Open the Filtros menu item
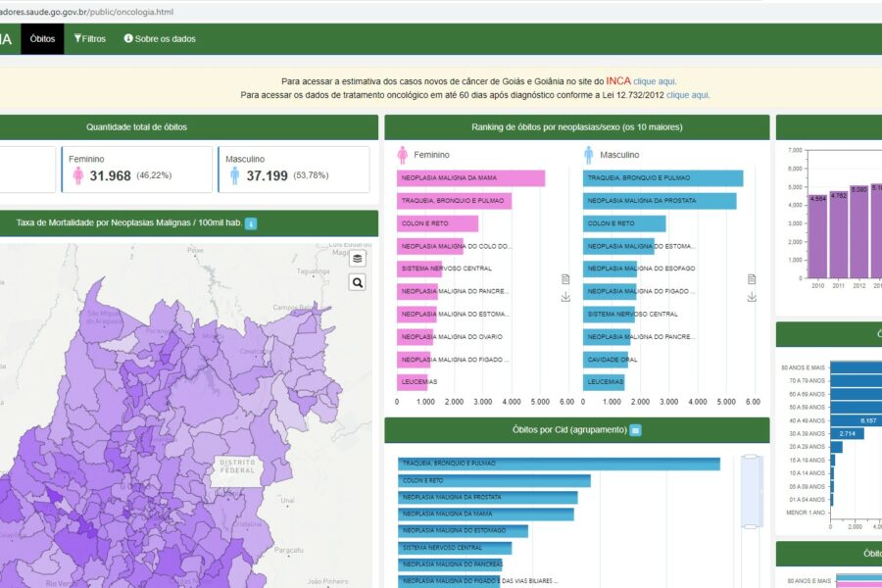The height and width of the screenshot is (588, 882). pos(90,39)
